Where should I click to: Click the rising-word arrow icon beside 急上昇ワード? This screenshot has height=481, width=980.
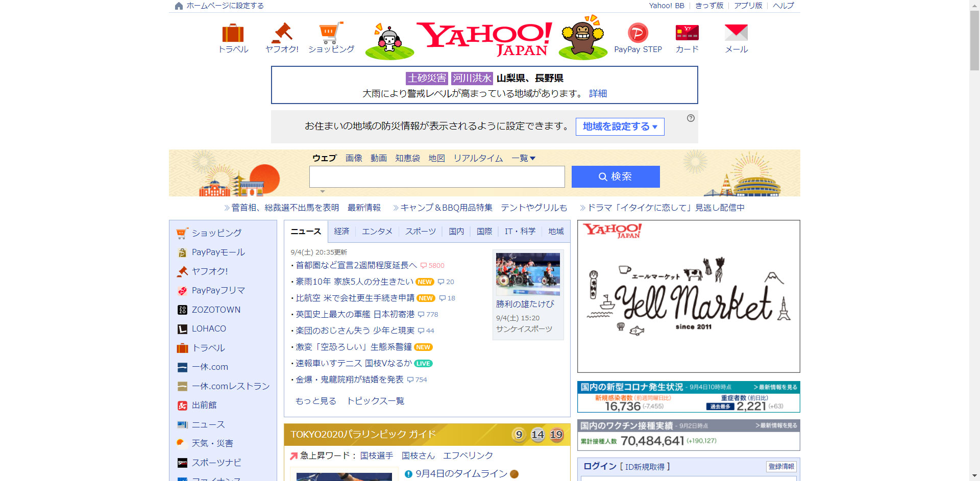click(293, 456)
